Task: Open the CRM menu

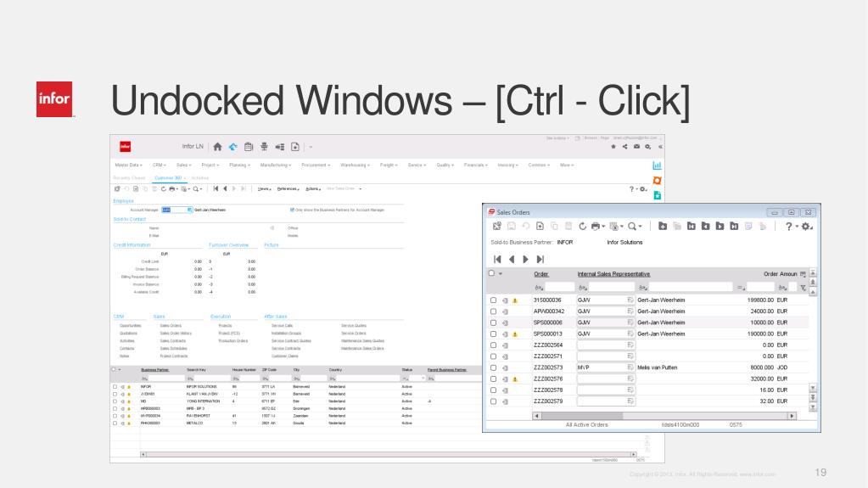Action: coord(159,165)
